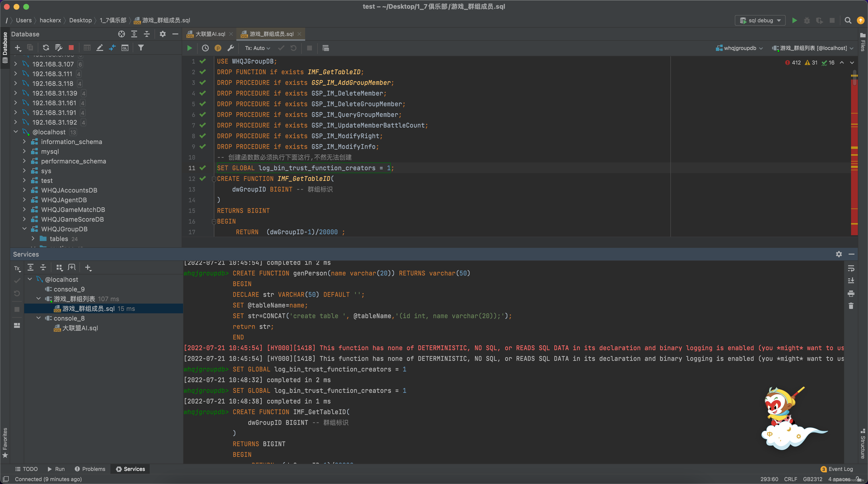Screen dimensions: 868x484
Task: Collapse the WHQJGroupDB tree node
Action: coord(25,229)
